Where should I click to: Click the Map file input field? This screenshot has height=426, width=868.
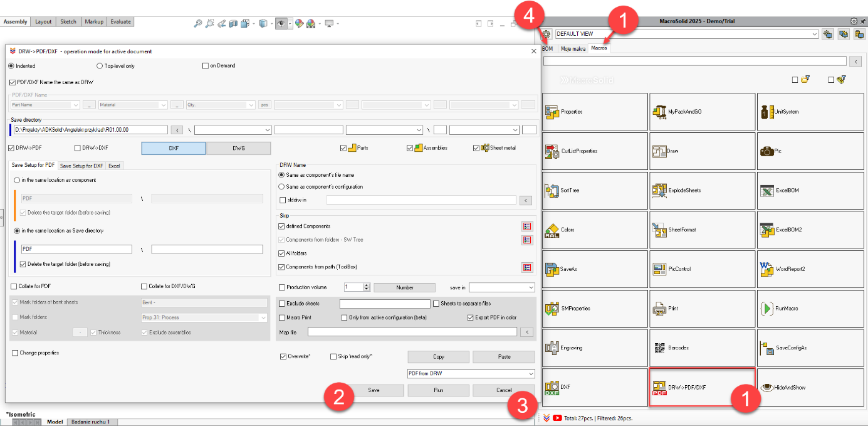click(x=412, y=332)
